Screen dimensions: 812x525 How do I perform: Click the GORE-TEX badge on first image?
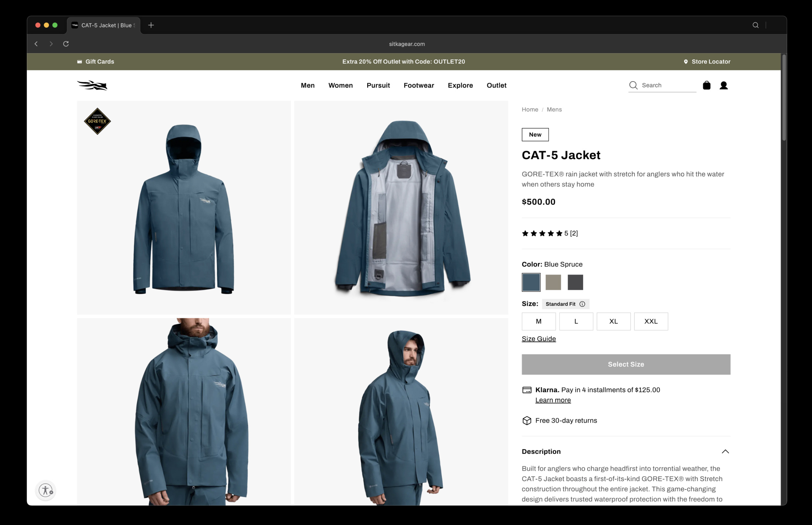click(97, 121)
